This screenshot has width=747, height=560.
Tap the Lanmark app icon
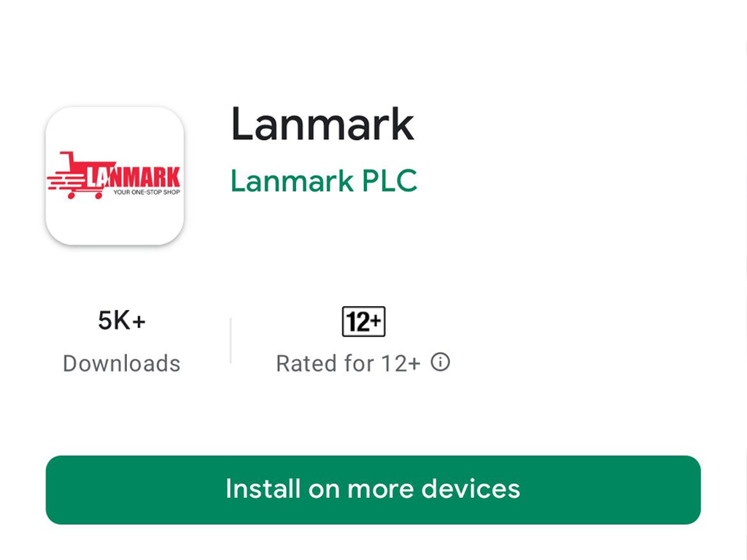[115, 176]
